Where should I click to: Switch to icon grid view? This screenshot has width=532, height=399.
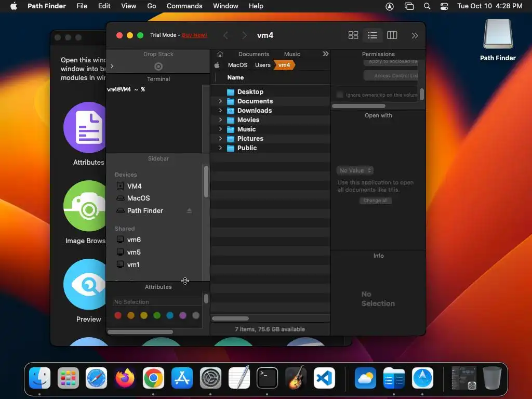tap(353, 35)
